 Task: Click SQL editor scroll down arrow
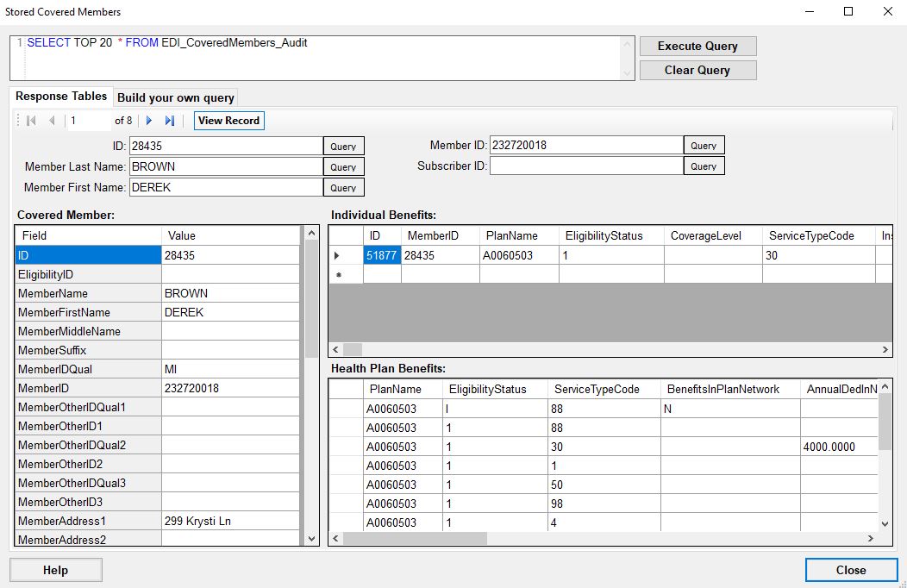627,72
